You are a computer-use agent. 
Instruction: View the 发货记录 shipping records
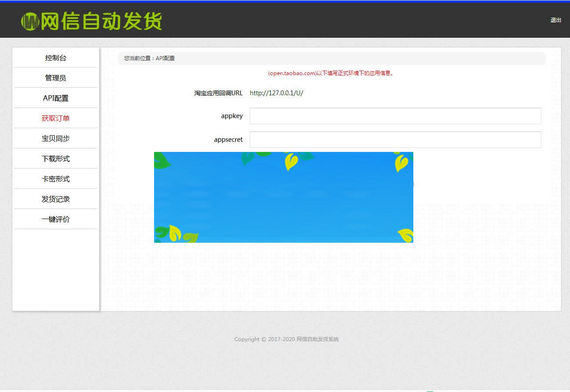(x=56, y=198)
